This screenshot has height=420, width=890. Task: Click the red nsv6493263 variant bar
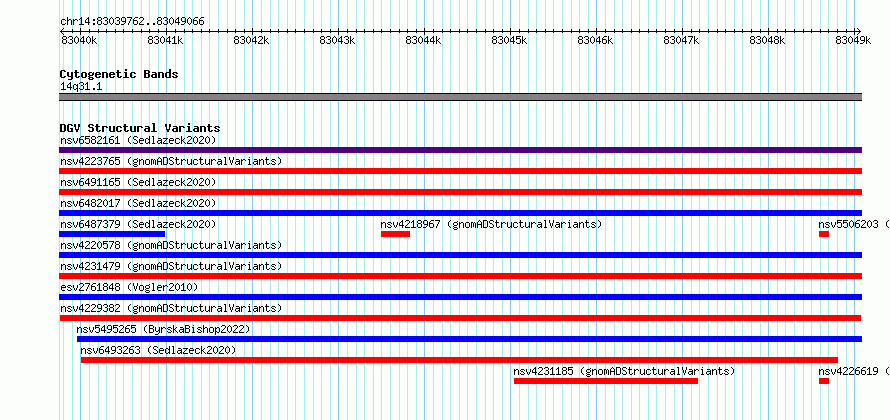click(x=459, y=360)
